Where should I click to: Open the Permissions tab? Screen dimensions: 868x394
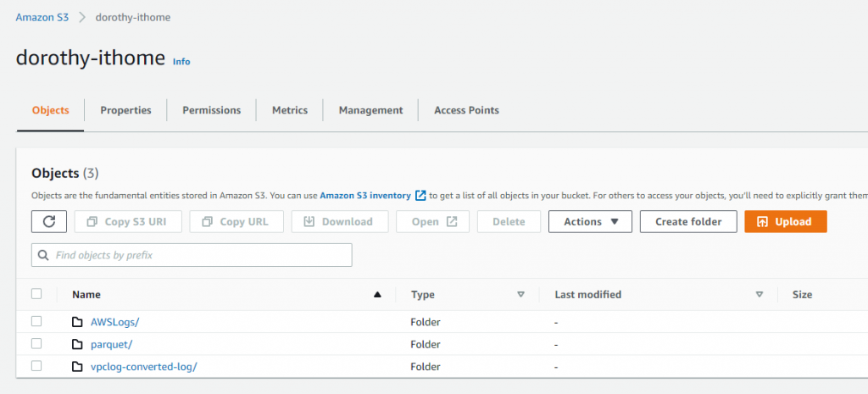(x=211, y=110)
